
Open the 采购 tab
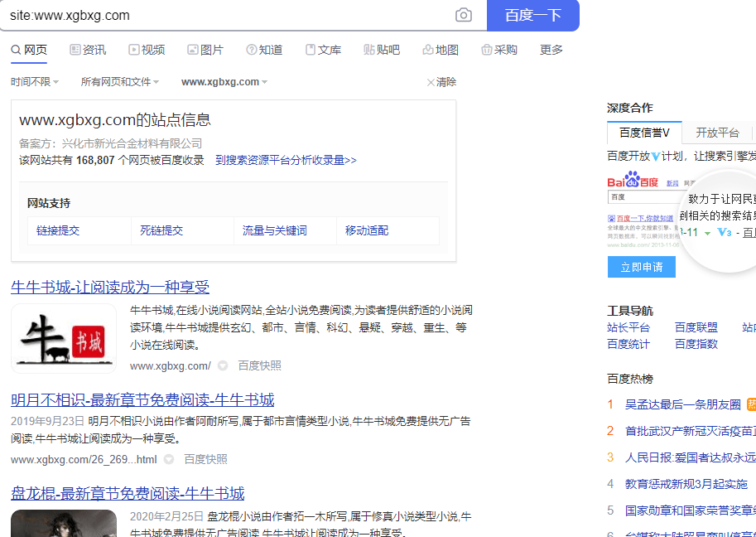tap(499, 50)
